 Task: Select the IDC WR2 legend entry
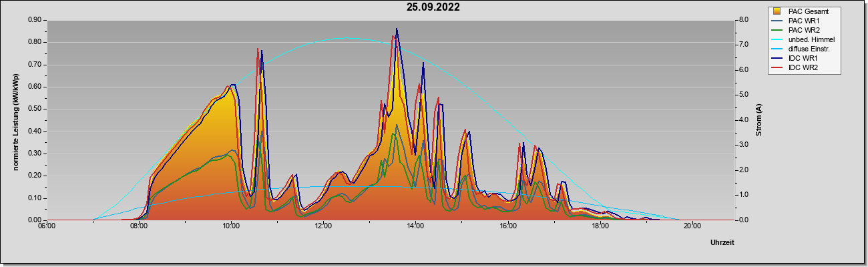click(800, 67)
